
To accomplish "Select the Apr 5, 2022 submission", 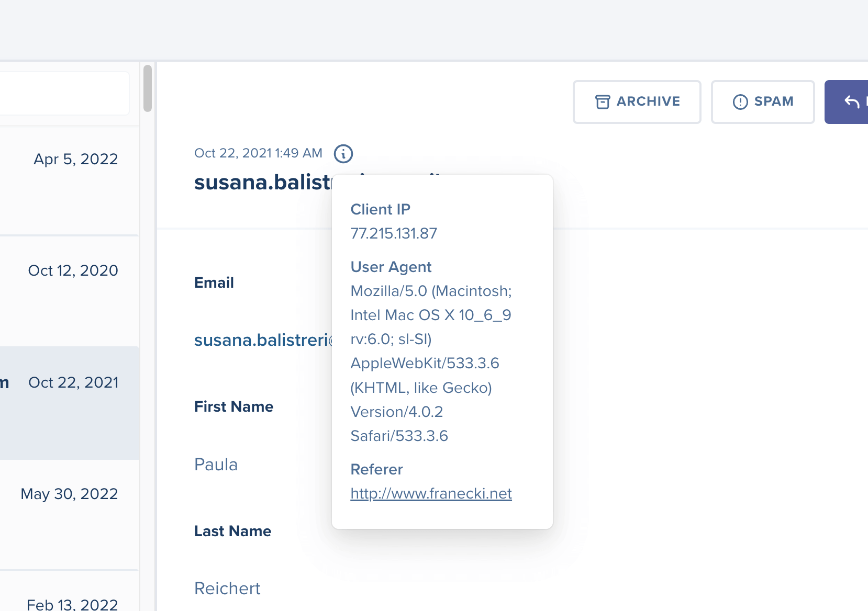I will pyautogui.click(x=75, y=159).
